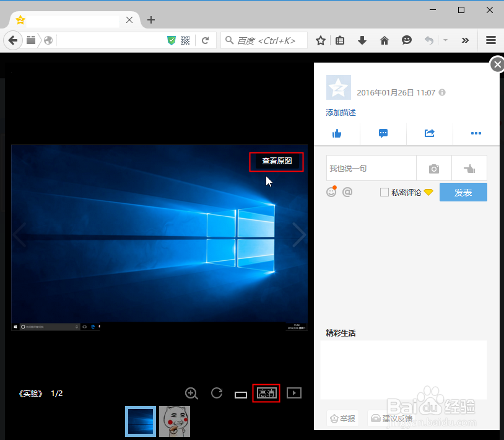The image size is (504, 440).
Task: Close the current browser tab
Action: [x=129, y=20]
